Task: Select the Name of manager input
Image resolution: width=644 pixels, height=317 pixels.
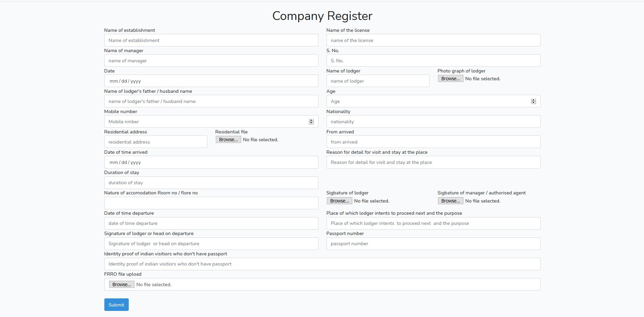Action: tap(211, 61)
